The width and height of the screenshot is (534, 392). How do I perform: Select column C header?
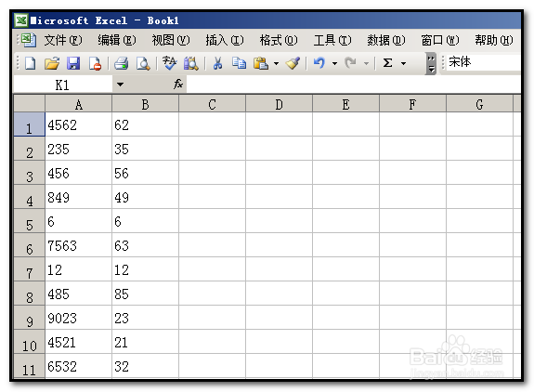click(x=212, y=103)
